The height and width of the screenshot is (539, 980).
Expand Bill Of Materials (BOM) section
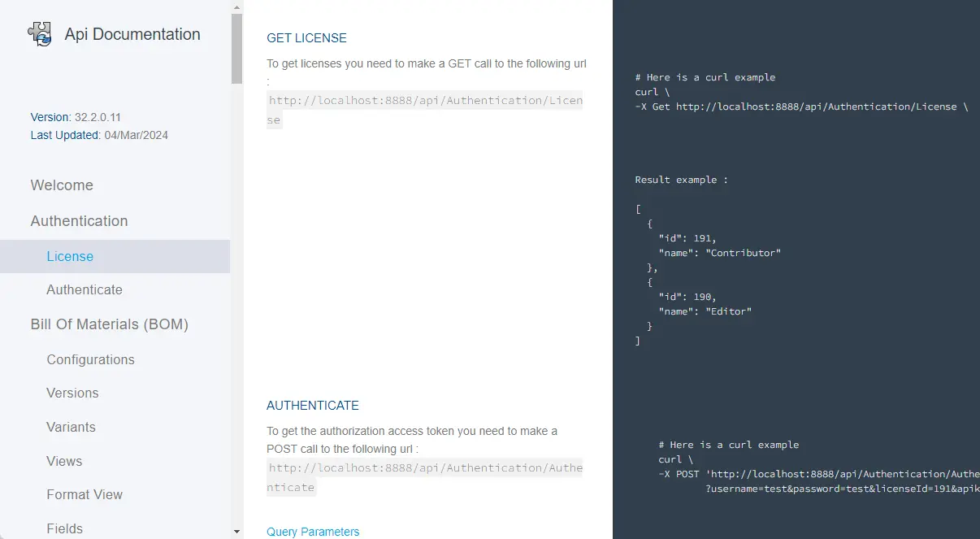pos(109,324)
